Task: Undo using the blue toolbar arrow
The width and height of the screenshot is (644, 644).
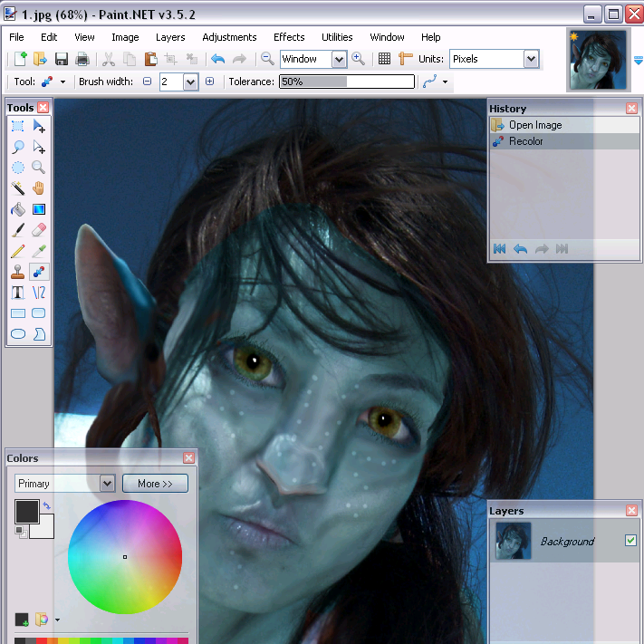Action: point(217,59)
